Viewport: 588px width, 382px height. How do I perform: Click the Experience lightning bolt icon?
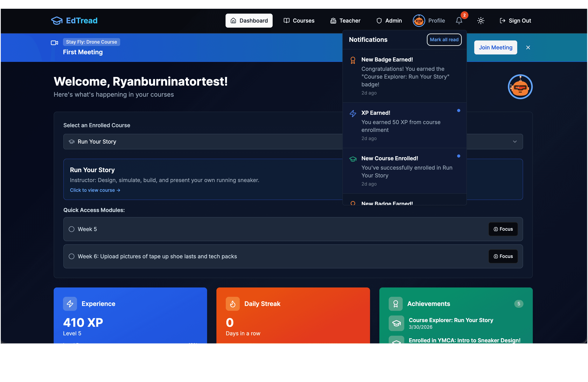coord(70,304)
